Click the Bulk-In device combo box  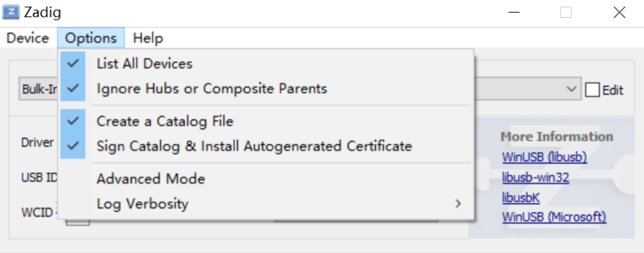[39, 89]
